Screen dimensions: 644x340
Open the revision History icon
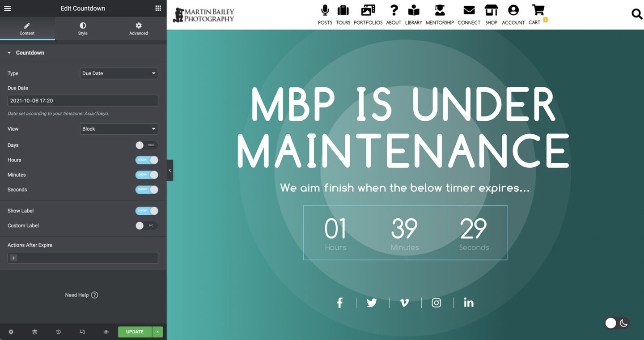coord(58,332)
